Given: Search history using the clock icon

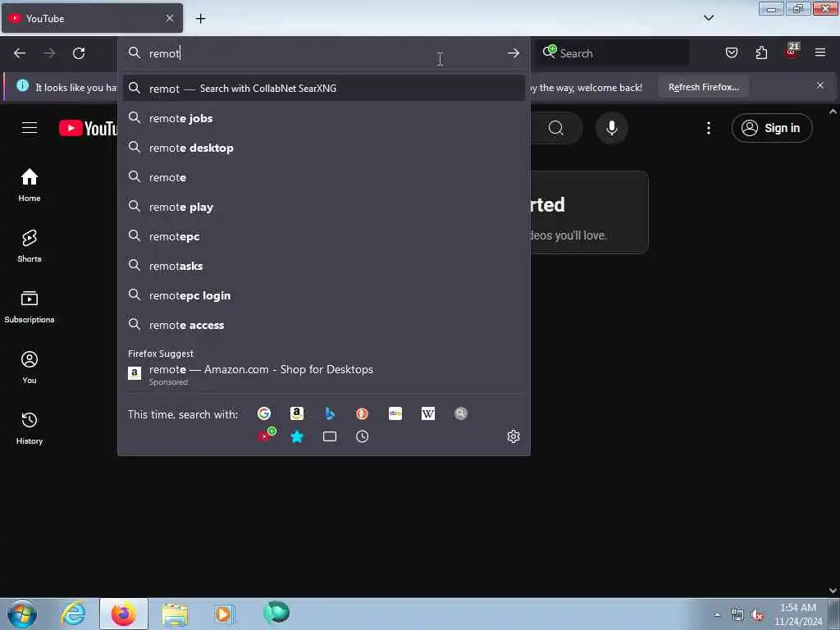Looking at the screenshot, I should click(362, 436).
